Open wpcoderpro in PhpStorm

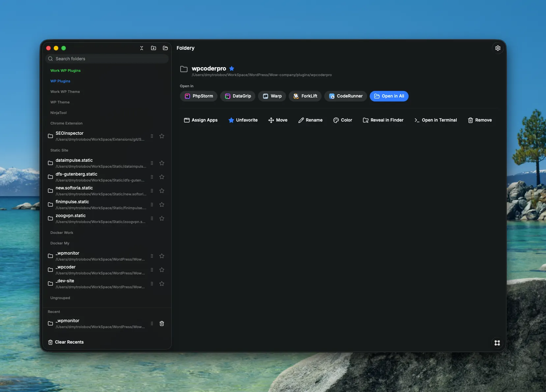click(x=199, y=96)
